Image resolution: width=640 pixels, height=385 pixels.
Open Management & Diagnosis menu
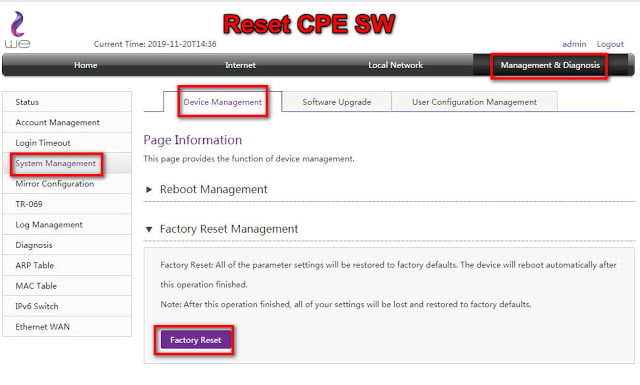point(550,65)
